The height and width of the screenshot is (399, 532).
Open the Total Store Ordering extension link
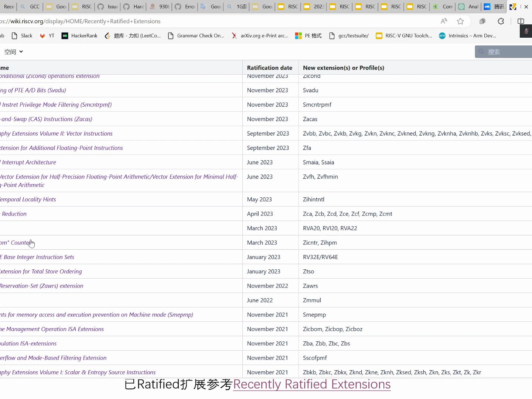tap(41, 271)
